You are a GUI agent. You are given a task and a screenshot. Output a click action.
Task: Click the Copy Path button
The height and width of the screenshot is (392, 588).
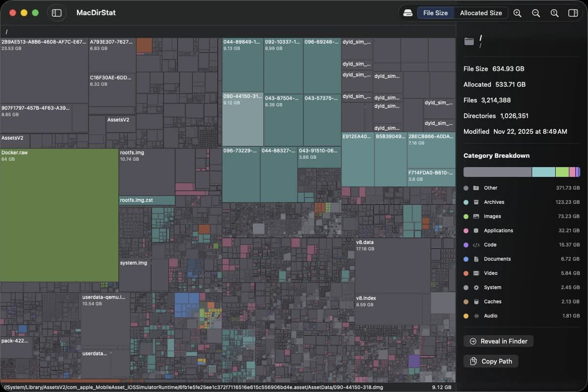coord(491,361)
